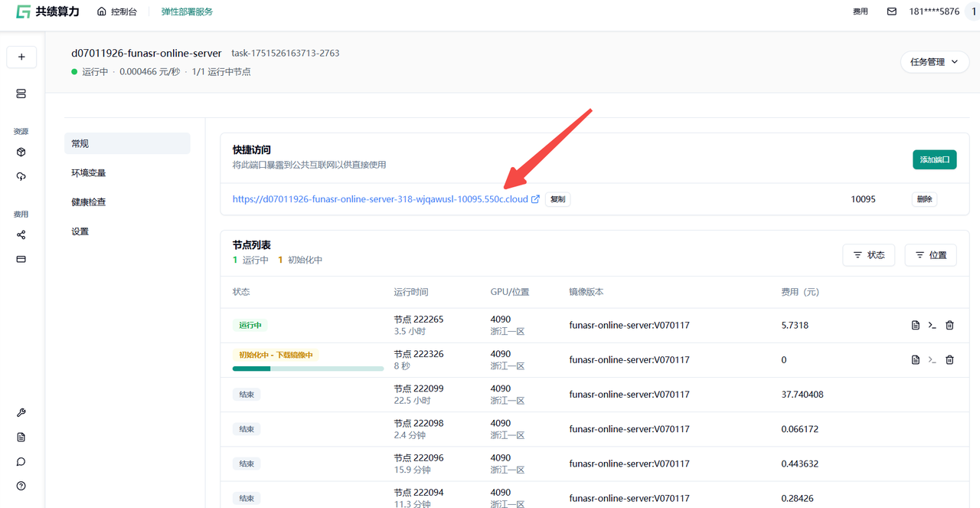Open the help question mark icon
The height and width of the screenshot is (508, 980).
click(21, 486)
